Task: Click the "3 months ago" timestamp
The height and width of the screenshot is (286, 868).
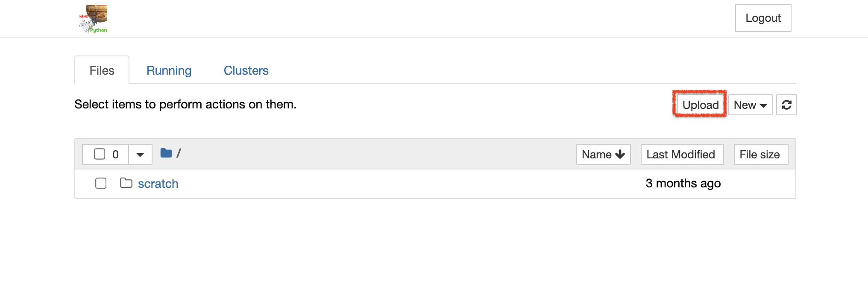Action: (x=683, y=184)
